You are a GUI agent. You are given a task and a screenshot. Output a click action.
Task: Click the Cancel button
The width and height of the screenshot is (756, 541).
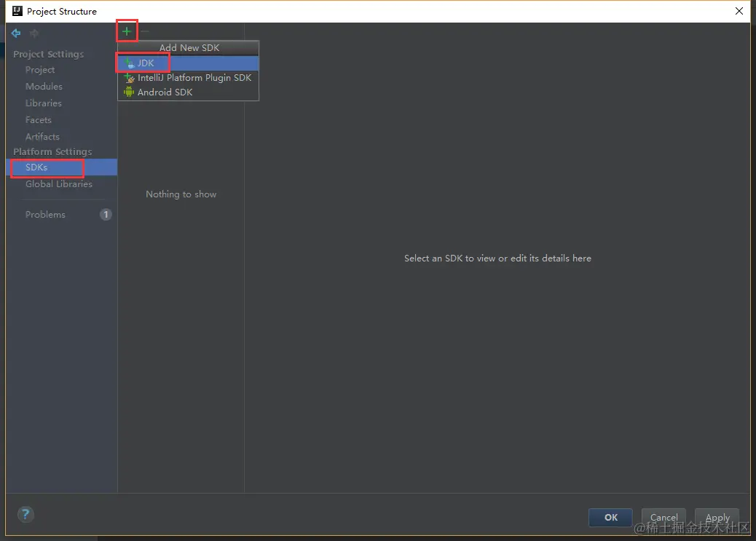664,518
